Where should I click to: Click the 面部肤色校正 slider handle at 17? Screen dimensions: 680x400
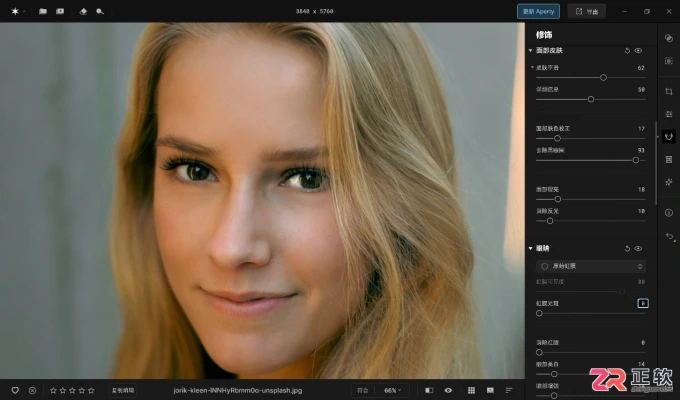pos(557,138)
